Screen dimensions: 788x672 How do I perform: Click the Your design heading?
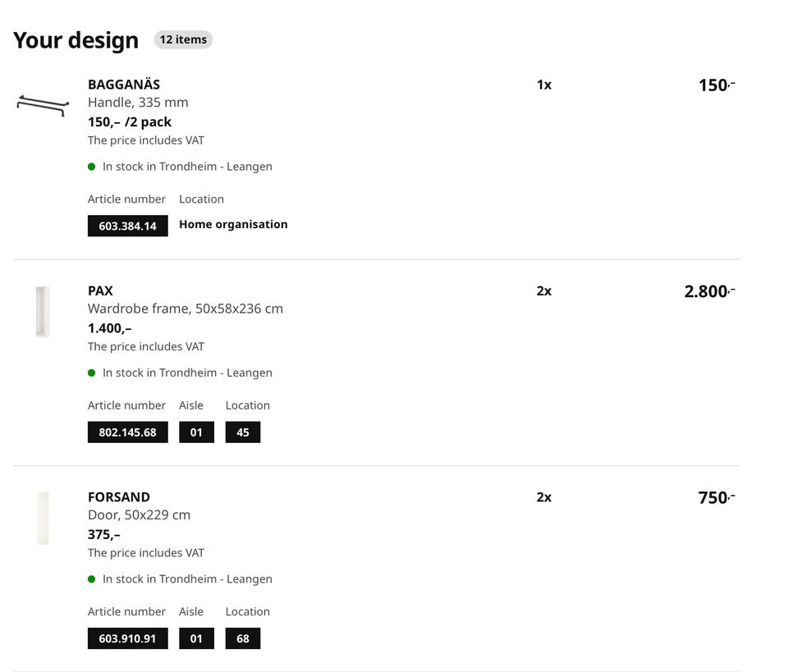coord(76,40)
